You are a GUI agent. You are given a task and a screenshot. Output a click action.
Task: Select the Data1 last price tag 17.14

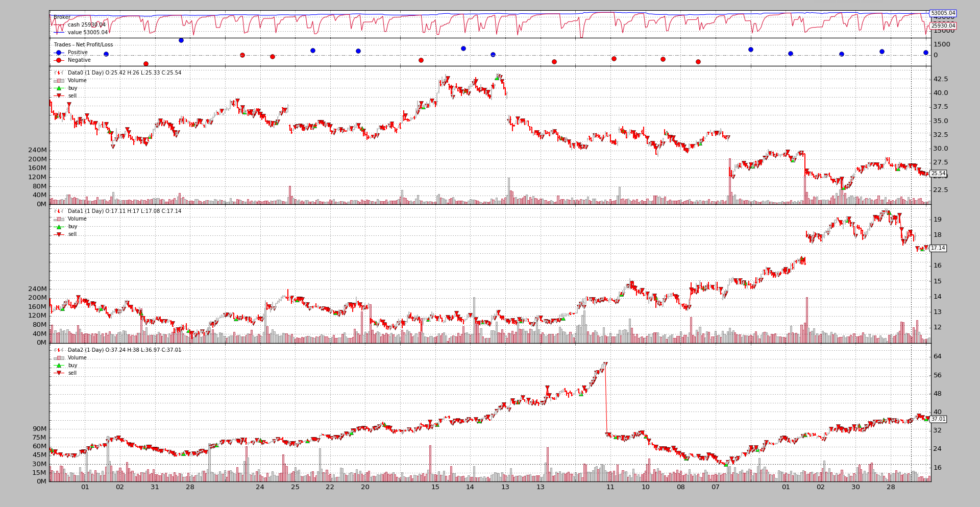tap(938, 248)
